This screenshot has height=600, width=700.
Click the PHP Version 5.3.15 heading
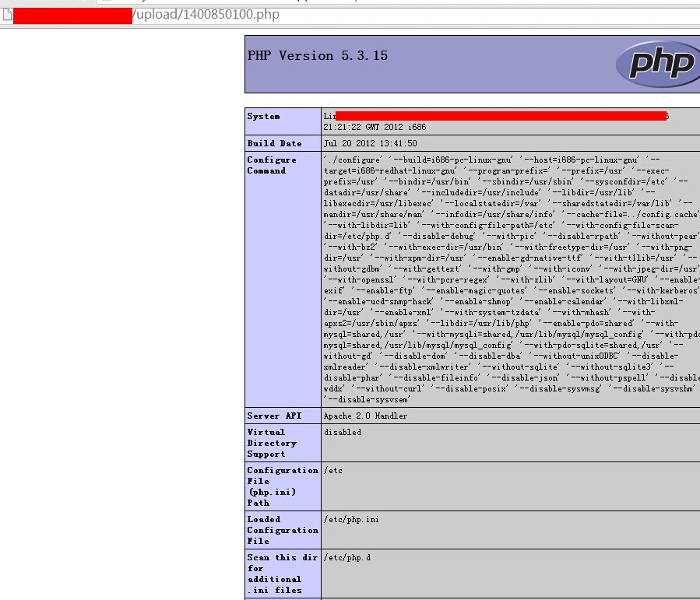318,56
